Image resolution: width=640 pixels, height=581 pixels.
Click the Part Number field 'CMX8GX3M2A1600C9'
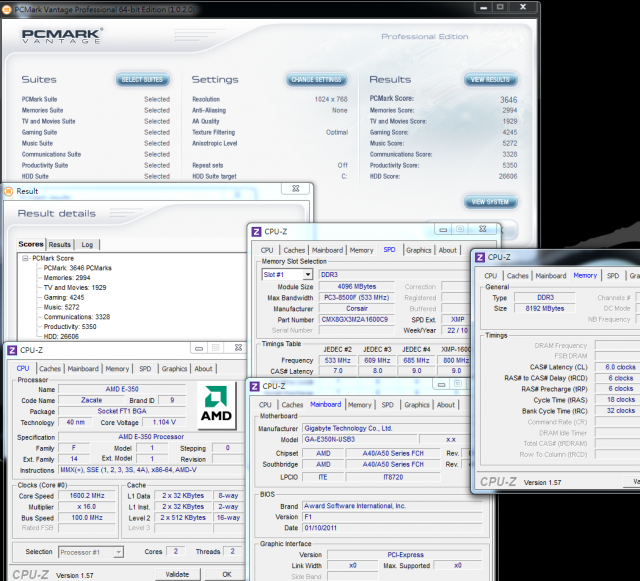pos(357,320)
